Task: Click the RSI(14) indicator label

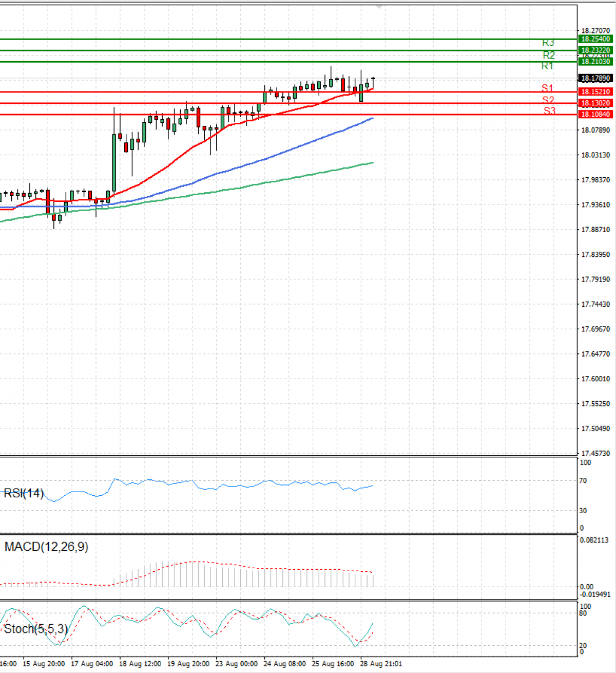Action: [x=24, y=493]
